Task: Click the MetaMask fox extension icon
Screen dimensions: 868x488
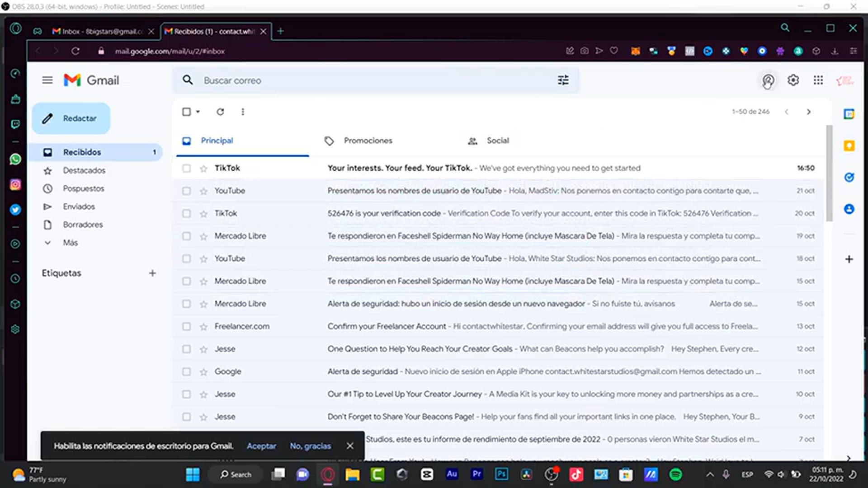Action: pyautogui.click(x=635, y=51)
